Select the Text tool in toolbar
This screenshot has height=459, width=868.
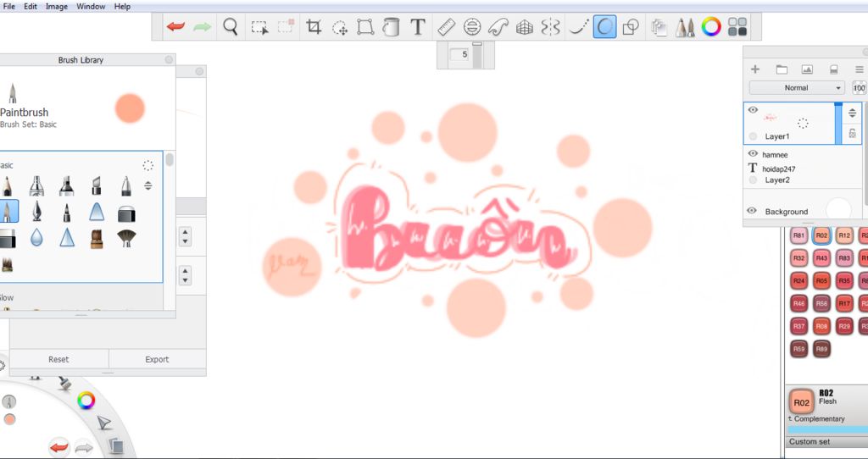[417, 26]
